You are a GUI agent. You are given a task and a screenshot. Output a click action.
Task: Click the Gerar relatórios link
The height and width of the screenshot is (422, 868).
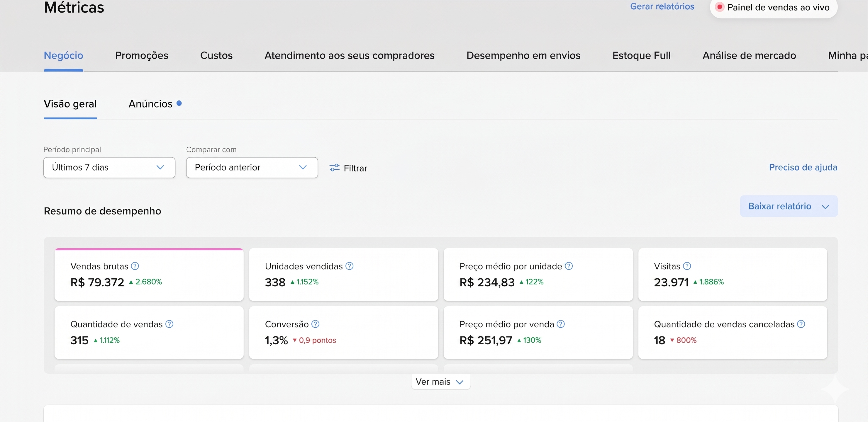coord(662,6)
